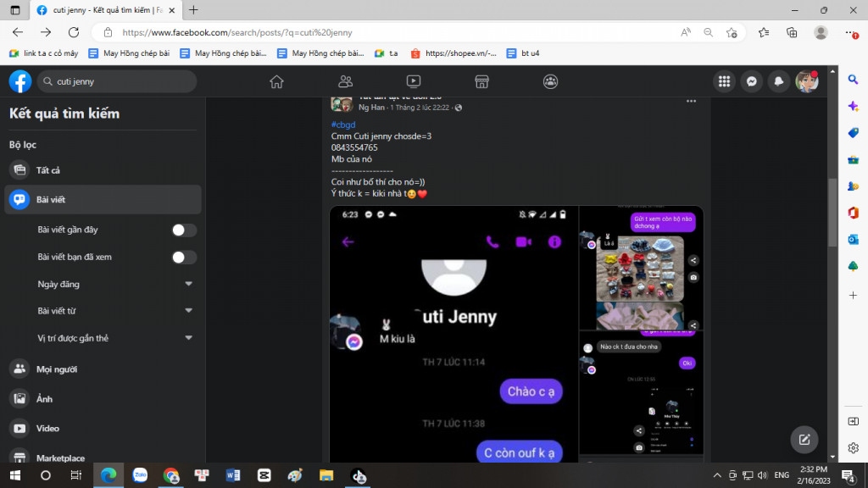The width and height of the screenshot is (868, 488).
Task: Expand the "Ngày đăng" dropdown
Action: (189, 285)
